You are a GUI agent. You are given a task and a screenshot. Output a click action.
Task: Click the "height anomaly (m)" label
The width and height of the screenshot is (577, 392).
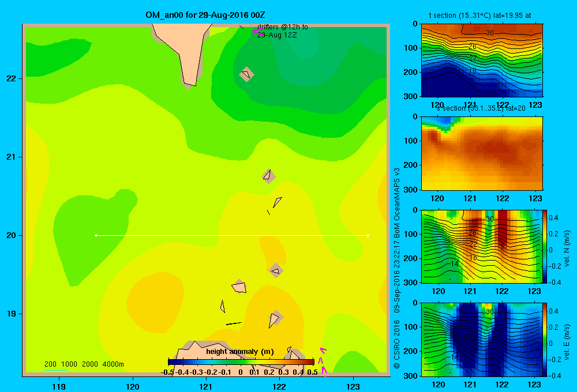click(x=240, y=352)
